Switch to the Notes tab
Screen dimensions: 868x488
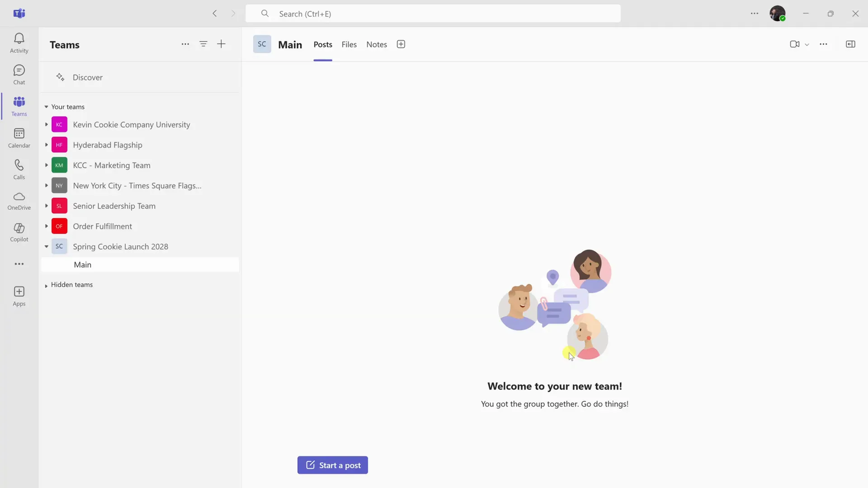[x=377, y=44]
